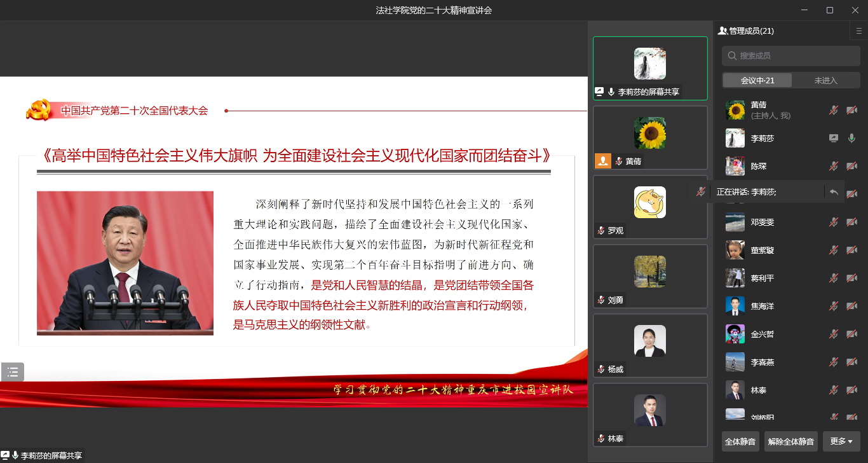Select the 会议中·21 tab
The width and height of the screenshot is (868, 463).
[x=757, y=80]
